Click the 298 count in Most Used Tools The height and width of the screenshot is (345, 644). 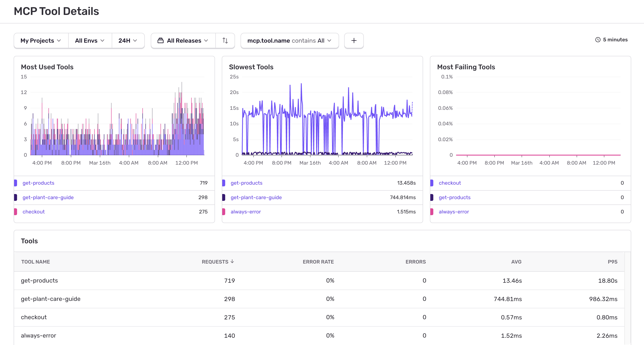tap(203, 197)
